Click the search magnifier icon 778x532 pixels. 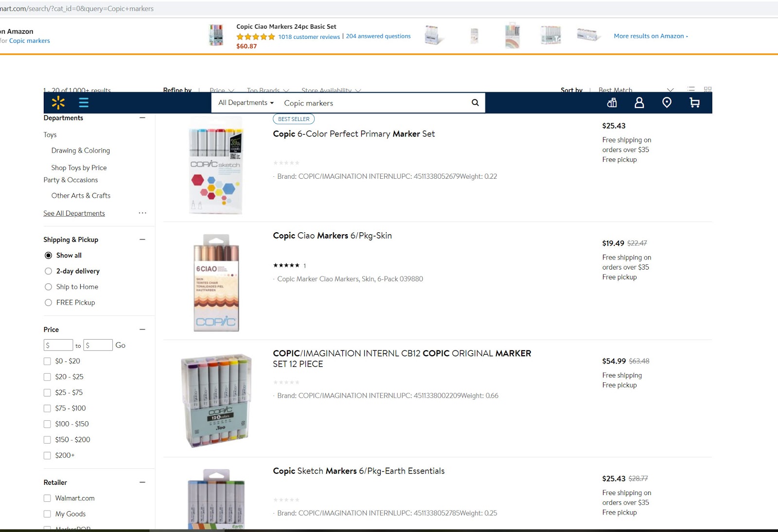click(x=475, y=103)
